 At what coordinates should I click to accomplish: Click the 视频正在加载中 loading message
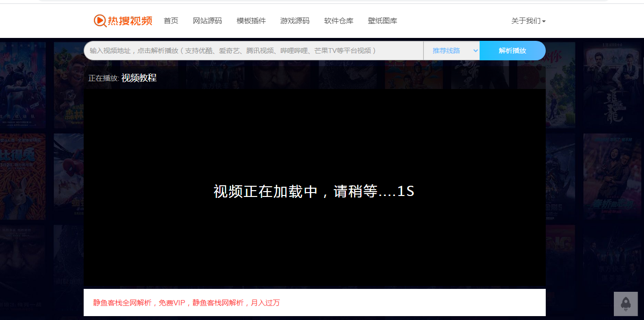314,191
